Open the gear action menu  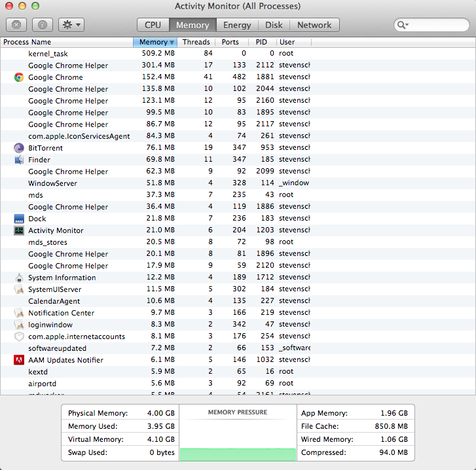[71, 25]
